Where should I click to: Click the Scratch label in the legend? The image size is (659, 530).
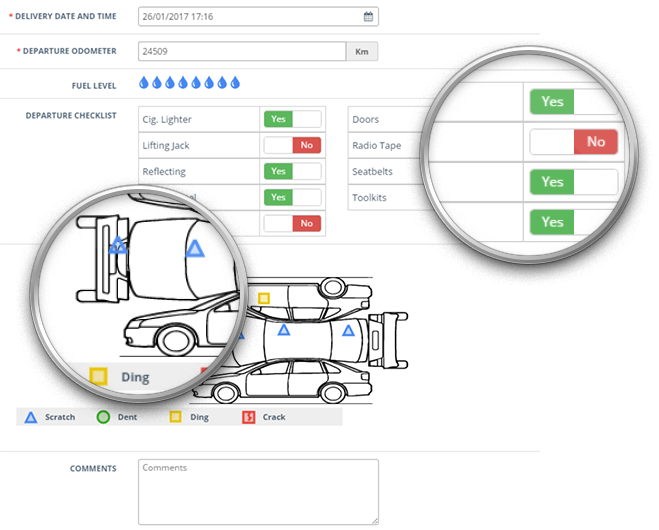(x=60, y=417)
